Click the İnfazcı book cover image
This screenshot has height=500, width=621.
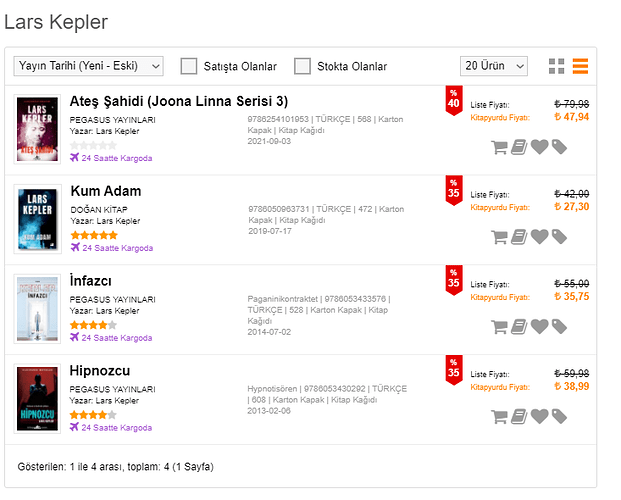point(36,309)
